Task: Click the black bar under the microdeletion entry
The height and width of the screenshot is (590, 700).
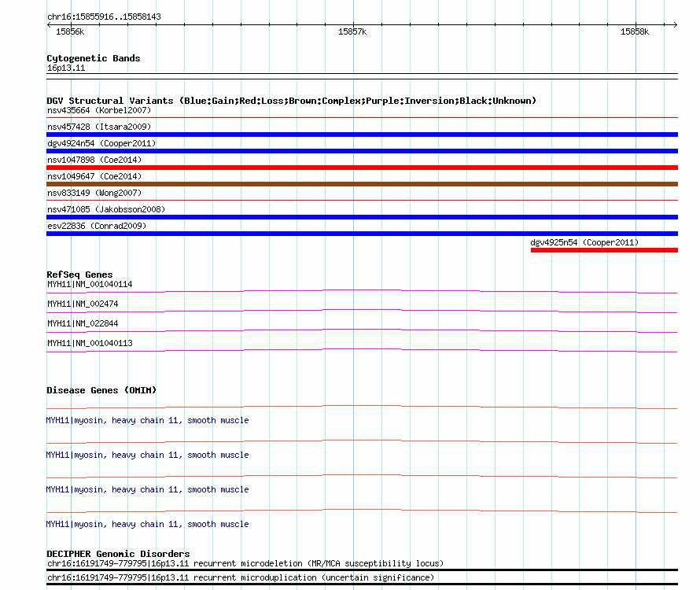Action: [x=362, y=570]
